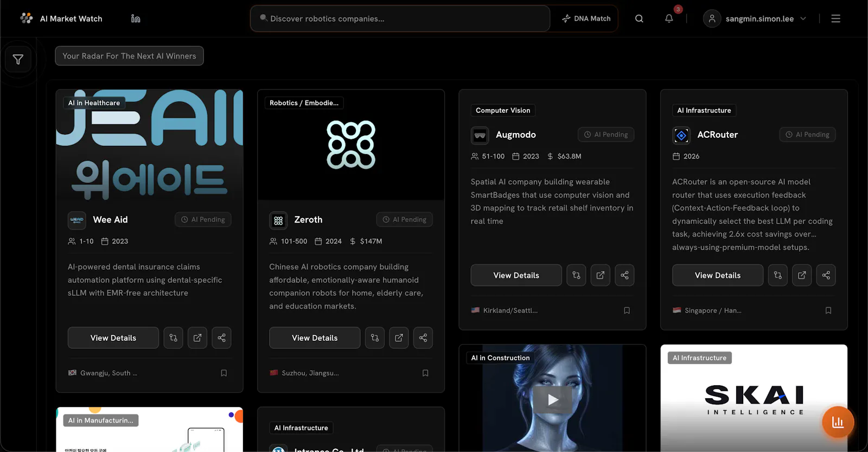The height and width of the screenshot is (452, 868).
Task: Click the AI Market Watch logo
Action: pos(61,18)
